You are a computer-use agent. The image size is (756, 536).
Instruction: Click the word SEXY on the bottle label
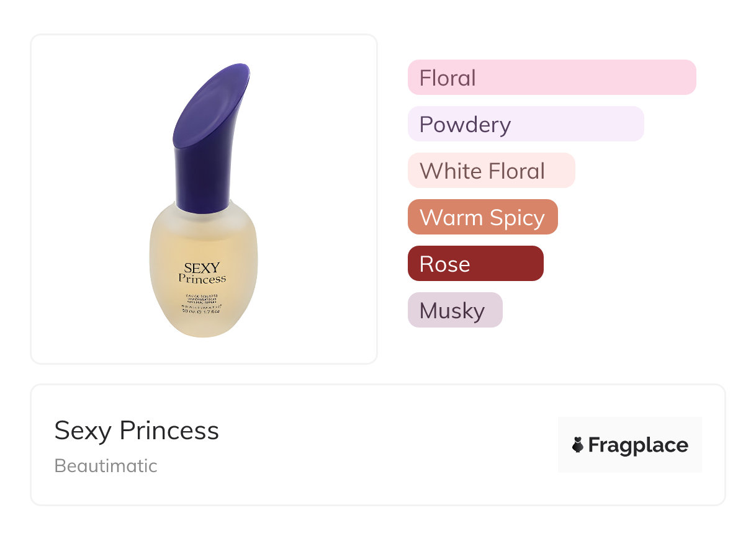[x=202, y=268]
